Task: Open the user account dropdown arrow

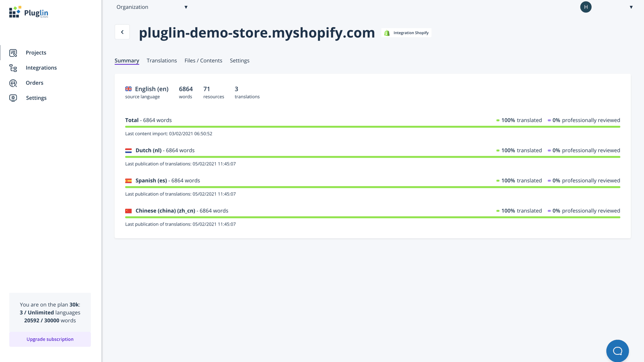Action: click(631, 7)
